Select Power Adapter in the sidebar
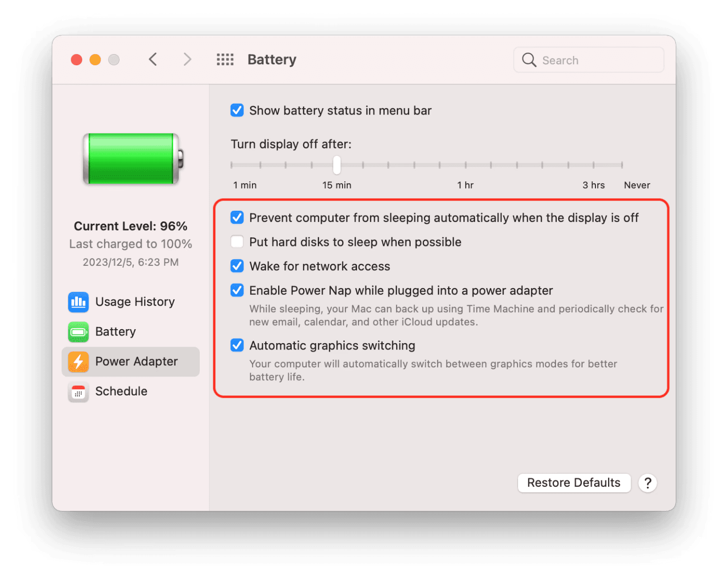The width and height of the screenshot is (728, 580). click(x=136, y=362)
